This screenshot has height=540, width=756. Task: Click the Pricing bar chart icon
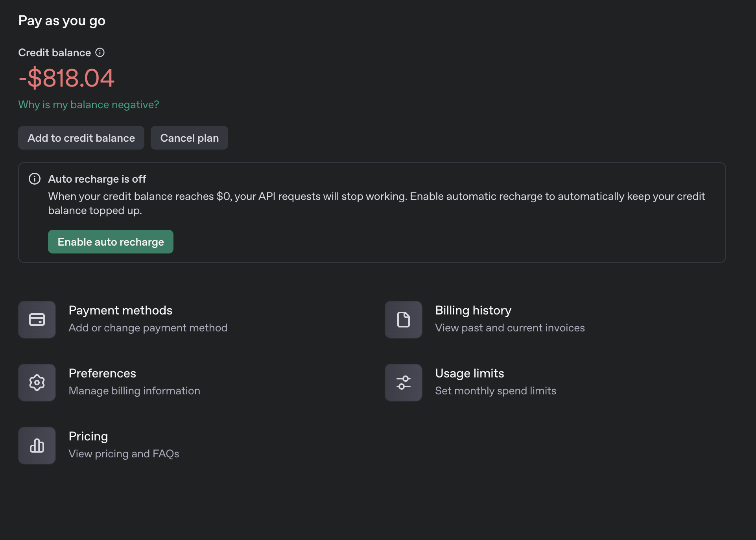pos(37,446)
